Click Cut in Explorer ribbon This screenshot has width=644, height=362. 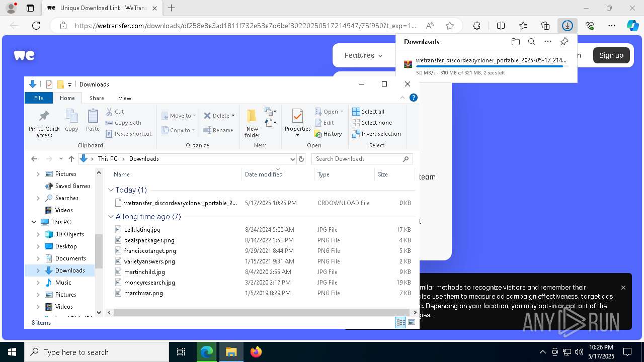coord(115,112)
